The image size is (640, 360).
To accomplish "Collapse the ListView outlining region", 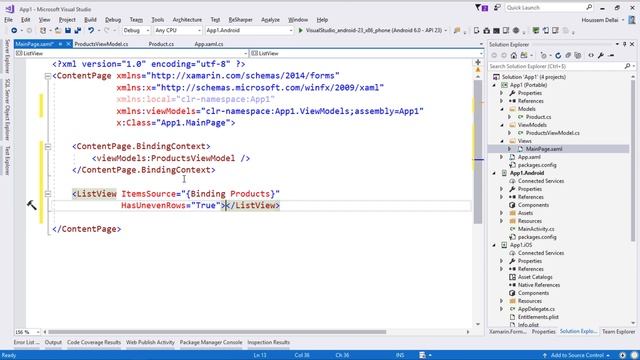I will (x=48, y=194).
